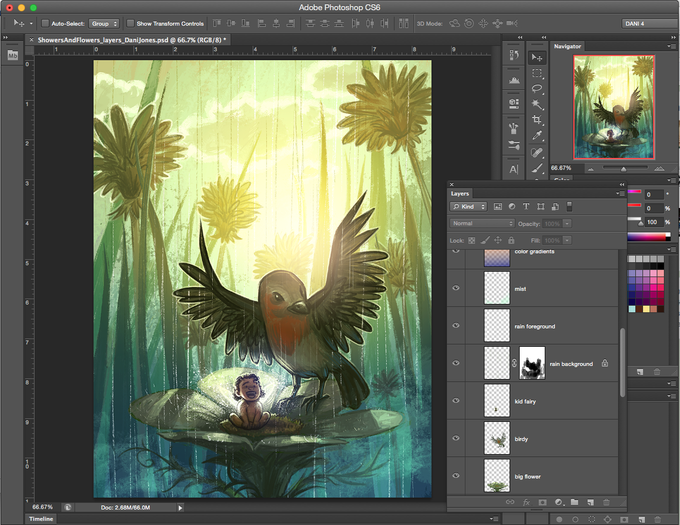This screenshot has height=525, width=680.
Task: Filter layers by shape layers icon
Action: [540, 207]
